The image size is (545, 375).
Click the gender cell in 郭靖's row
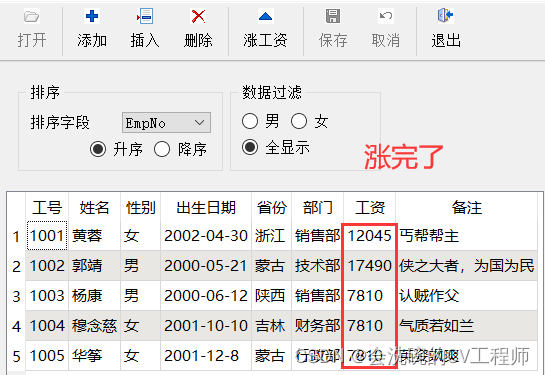(x=140, y=266)
